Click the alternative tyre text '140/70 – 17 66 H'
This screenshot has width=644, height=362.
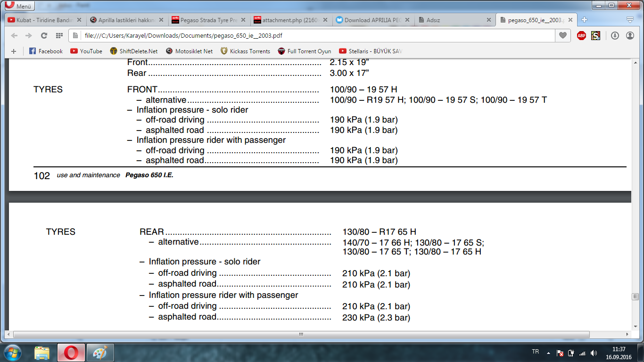pos(377,243)
